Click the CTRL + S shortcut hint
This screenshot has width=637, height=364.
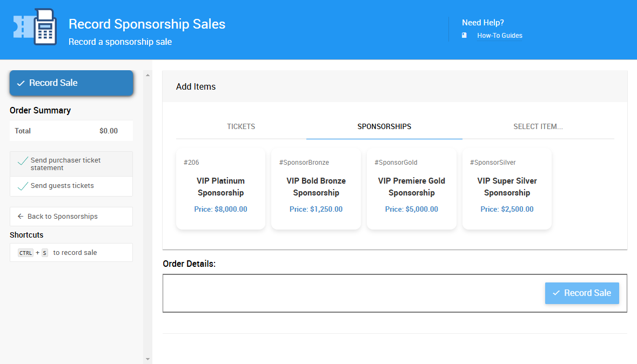pos(71,253)
